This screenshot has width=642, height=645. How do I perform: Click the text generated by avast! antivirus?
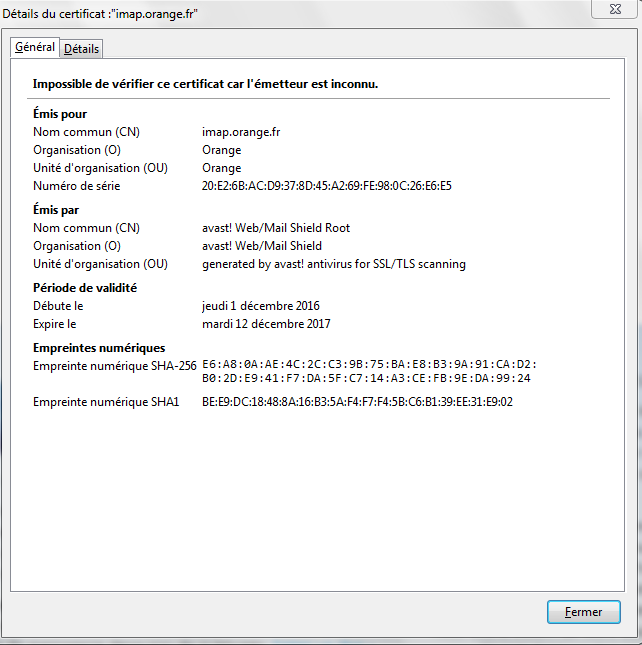(334, 264)
